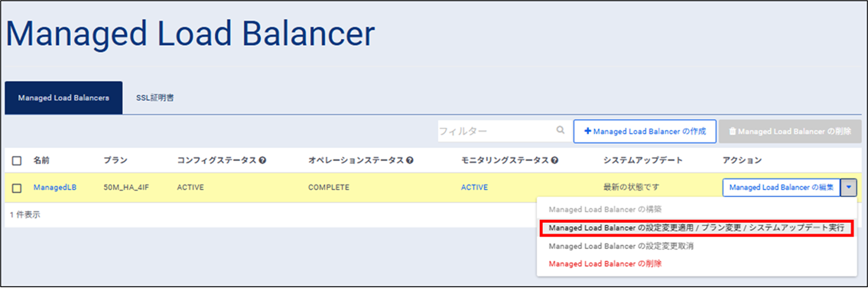868x288 pixels.
Task: Click help icon beside オペレーションステータス
Action: tap(410, 160)
